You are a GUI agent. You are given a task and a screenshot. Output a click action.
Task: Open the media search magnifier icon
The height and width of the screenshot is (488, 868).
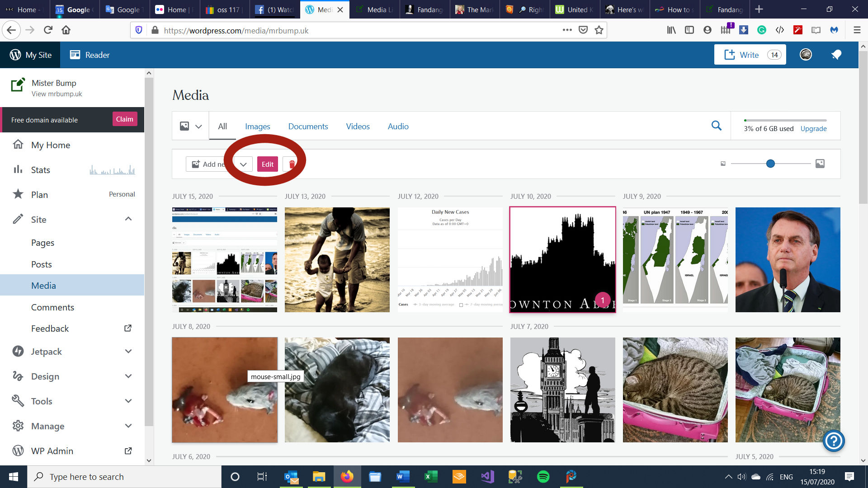716,126
